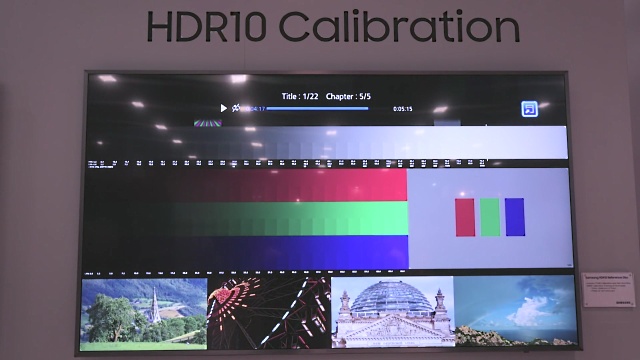Open the glass dome building thumbnail
This screenshot has width=640, height=360.
pyautogui.click(x=393, y=312)
